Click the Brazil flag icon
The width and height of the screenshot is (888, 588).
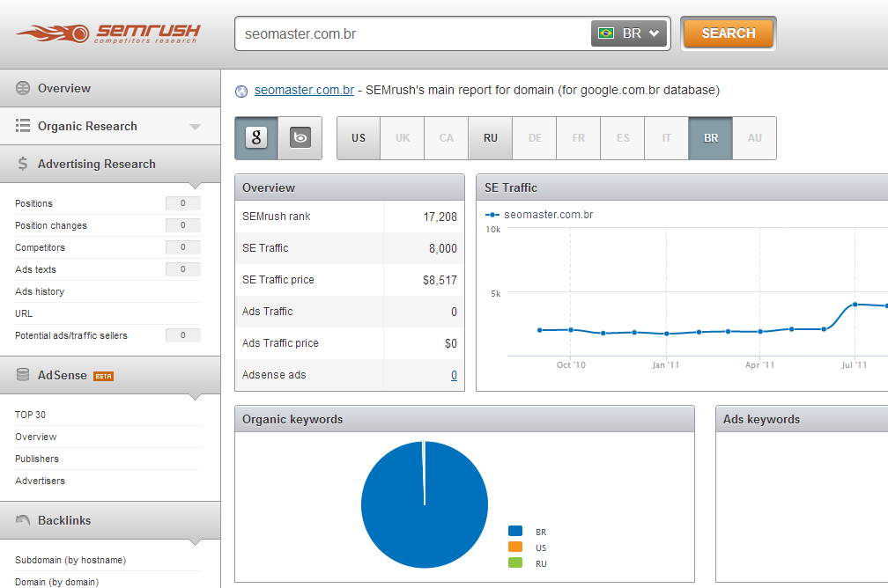click(606, 33)
